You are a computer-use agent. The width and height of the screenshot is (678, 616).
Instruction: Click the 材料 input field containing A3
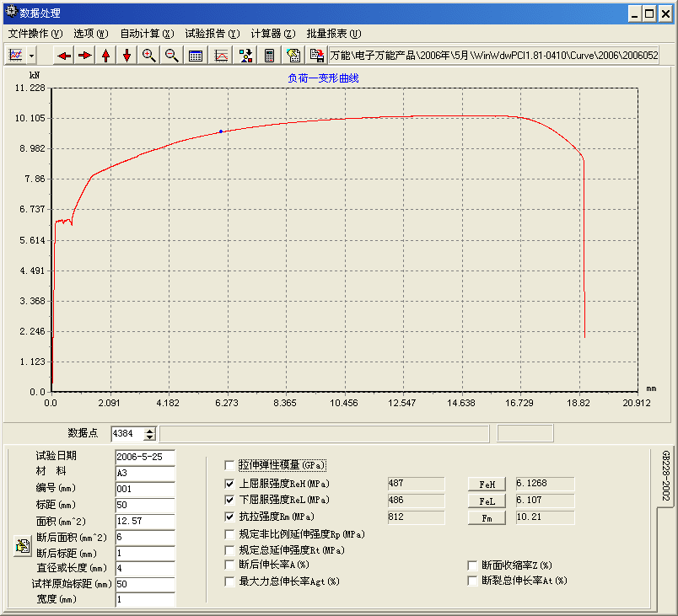(x=145, y=473)
